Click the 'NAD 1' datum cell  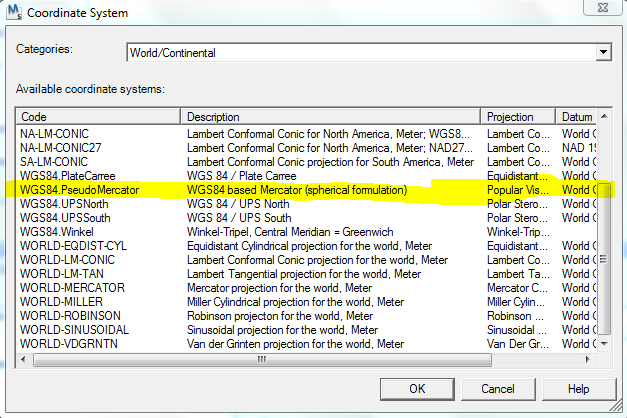pyautogui.click(x=579, y=148)
